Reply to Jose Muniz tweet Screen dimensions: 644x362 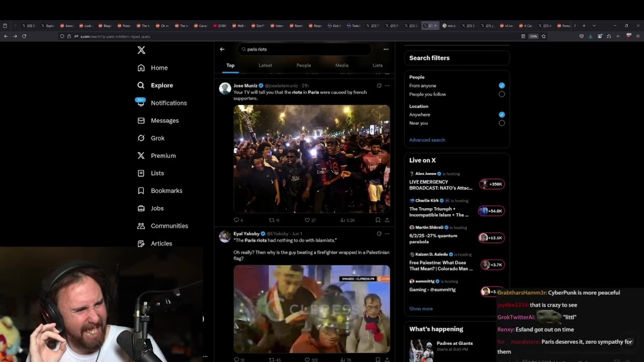point(238,220)
